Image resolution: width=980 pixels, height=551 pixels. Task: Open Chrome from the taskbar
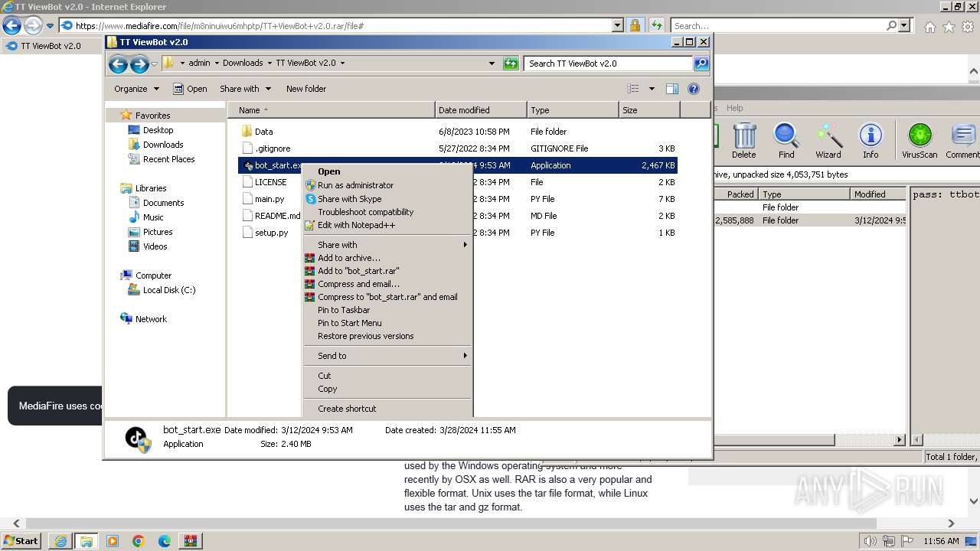pyautogui.click(x=138, y=541)
